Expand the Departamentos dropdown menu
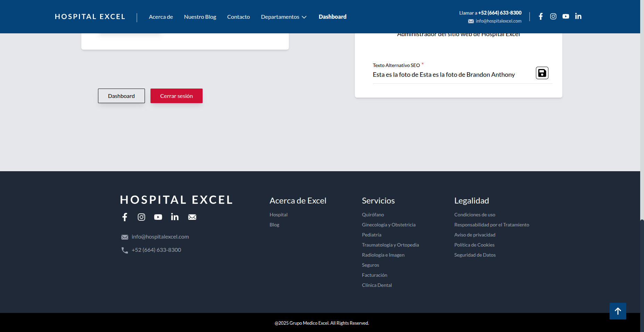This screenshot has width=644, height=332. (x=284, y=17)
